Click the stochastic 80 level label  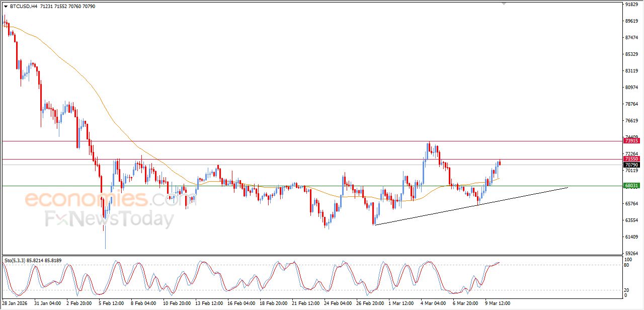627,265
